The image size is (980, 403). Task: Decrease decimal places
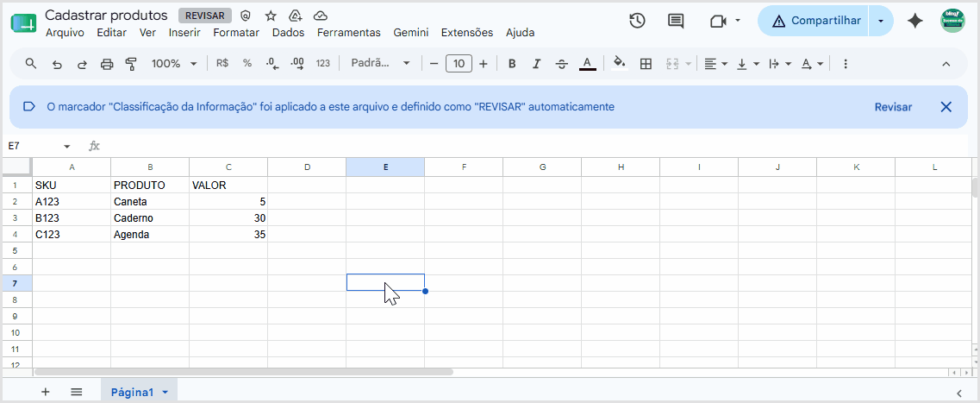272,63
